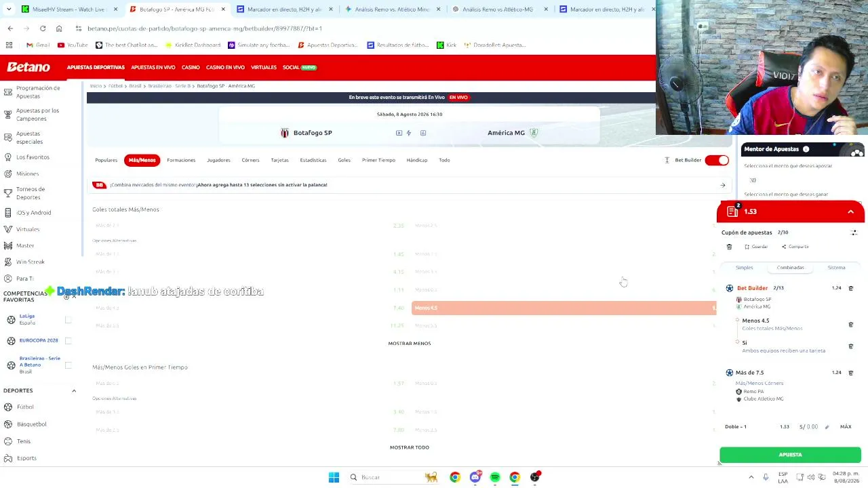
Task: Select Esports in the Deportes list
Action: tap(26, 458)
